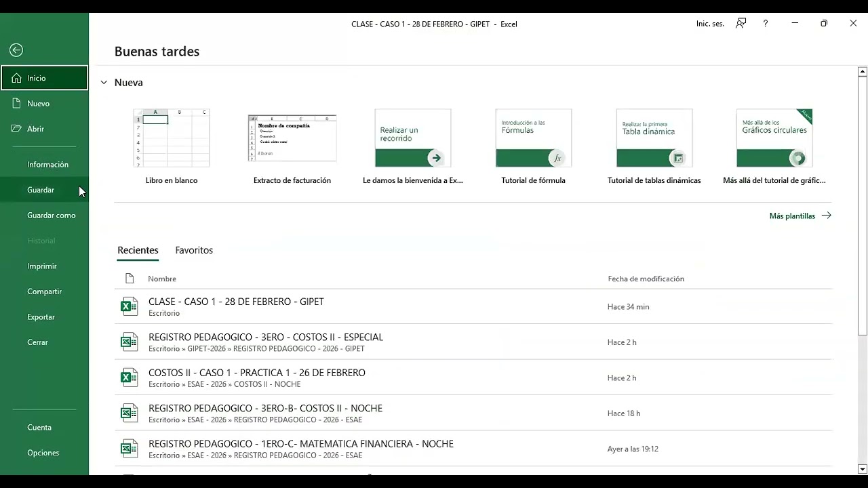Click the Nombre column header
This screenshot has width=868, height=488.
(x=162, y=279)
